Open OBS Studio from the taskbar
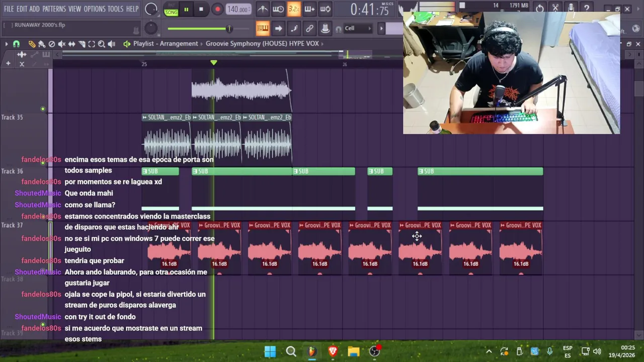 (374, 351)
